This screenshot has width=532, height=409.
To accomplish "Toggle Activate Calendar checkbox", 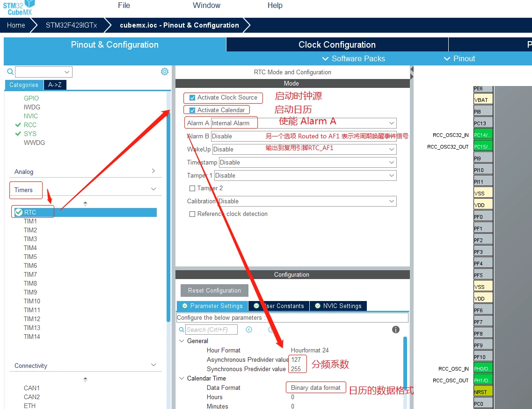I will [192, 110].
